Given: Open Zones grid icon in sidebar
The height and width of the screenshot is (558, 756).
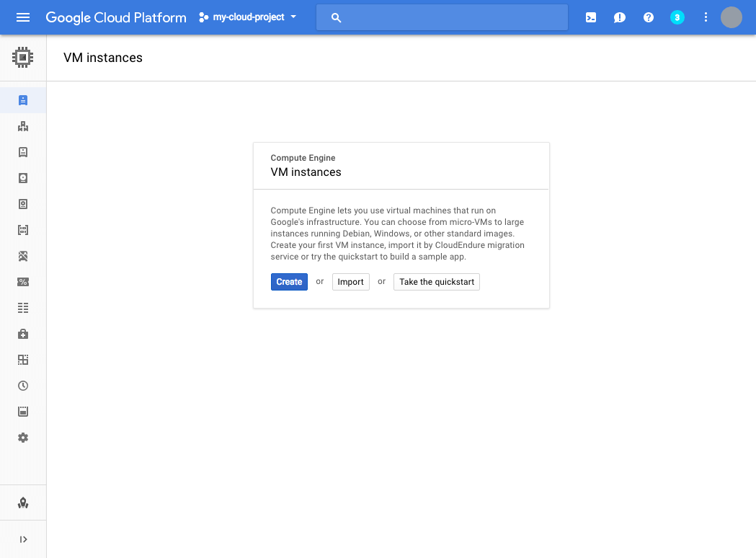Looking at the screenshot, I should click(22, 360).
